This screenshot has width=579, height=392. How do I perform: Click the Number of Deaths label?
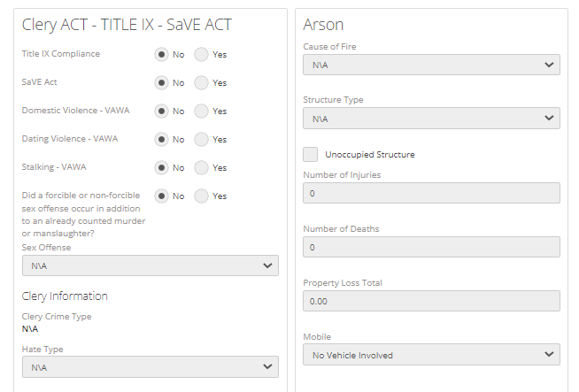point(341,229)
